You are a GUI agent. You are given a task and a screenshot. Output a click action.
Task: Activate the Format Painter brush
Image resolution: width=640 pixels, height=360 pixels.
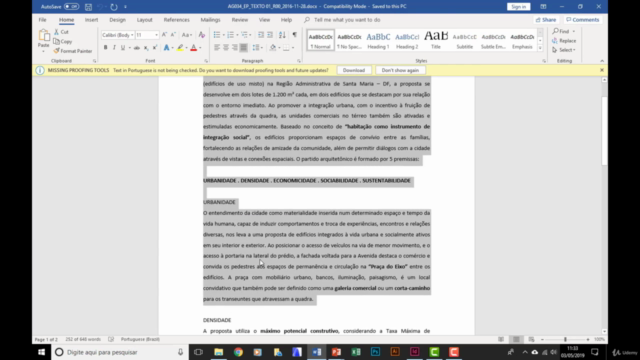coord(73,51)
